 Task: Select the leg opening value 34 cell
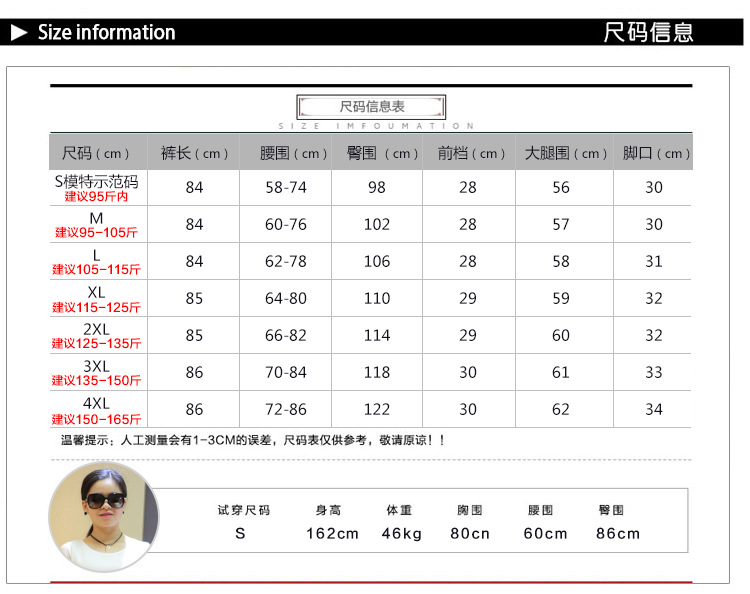[654, 409]
